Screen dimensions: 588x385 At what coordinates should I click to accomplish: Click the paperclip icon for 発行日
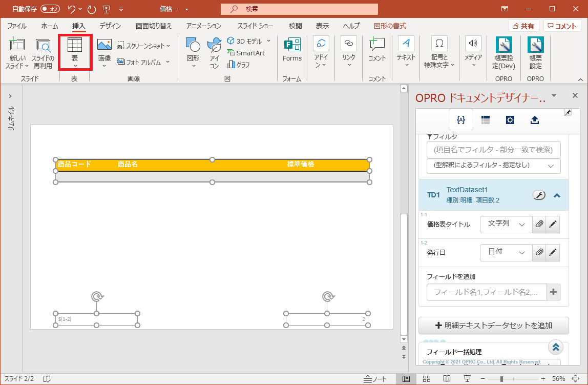pos(539,253)
